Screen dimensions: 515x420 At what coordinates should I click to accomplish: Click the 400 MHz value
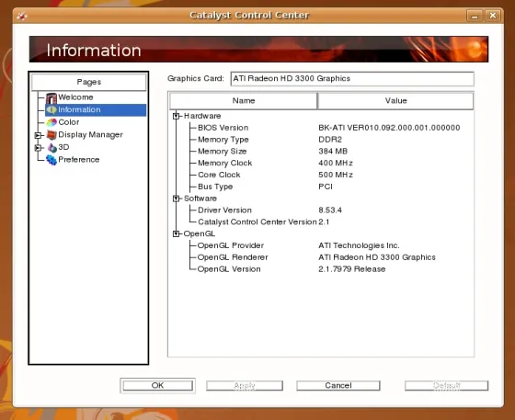[336, 163]
